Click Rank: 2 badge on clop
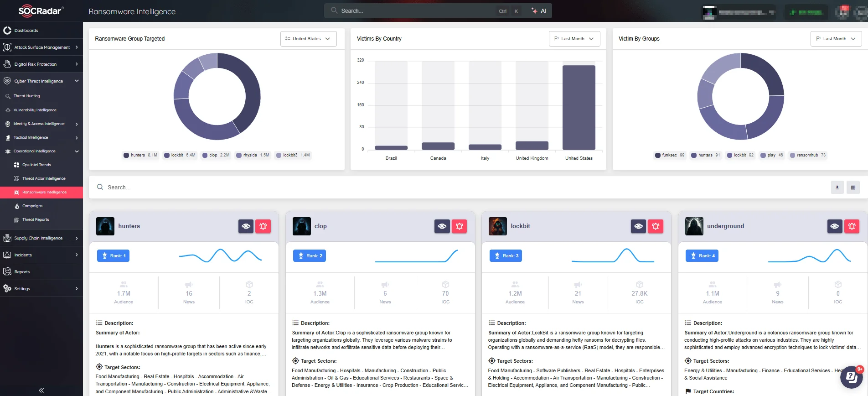This screenshot has height=396, width=868. 310,256
